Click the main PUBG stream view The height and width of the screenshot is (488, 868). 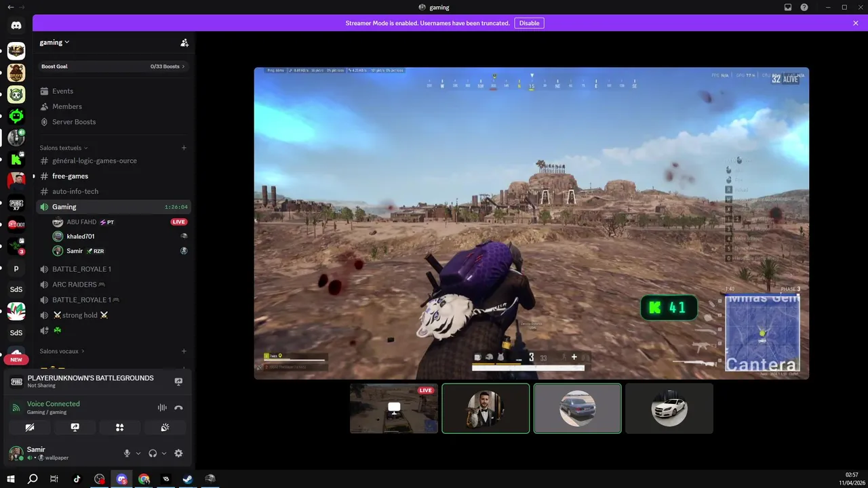(x=532, y=223)
